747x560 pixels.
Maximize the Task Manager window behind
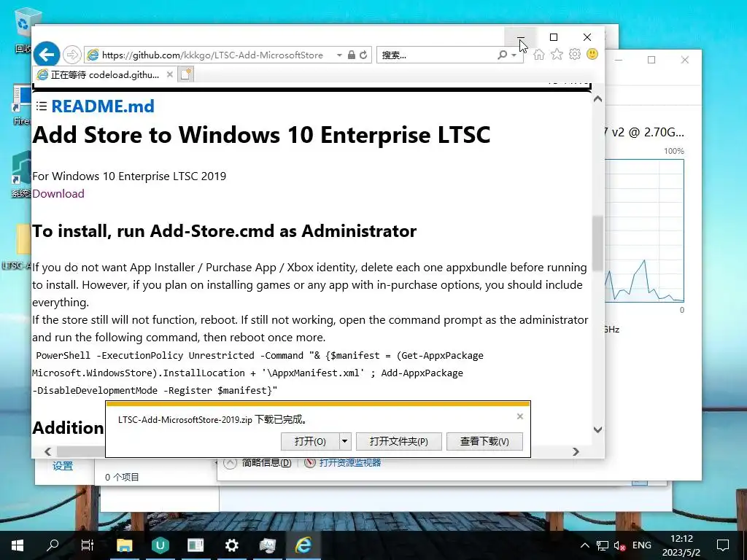(x=651, y=60)
